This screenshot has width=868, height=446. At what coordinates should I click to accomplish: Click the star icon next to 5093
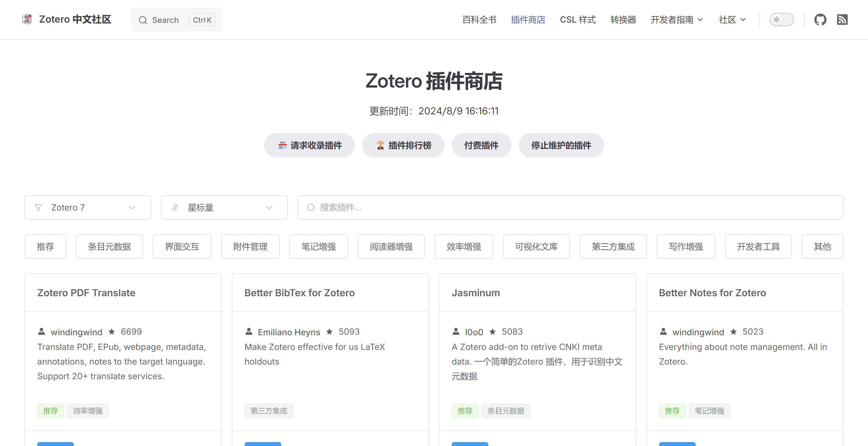330,332
